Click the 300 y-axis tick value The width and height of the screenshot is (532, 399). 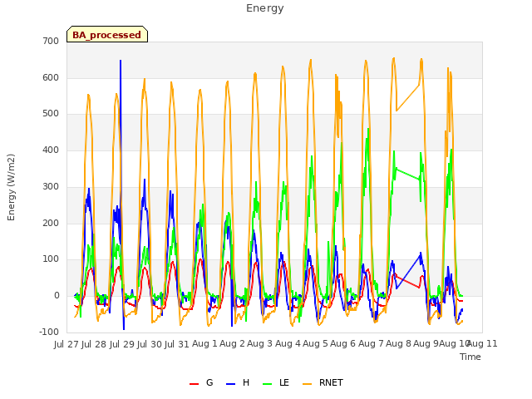51,186
